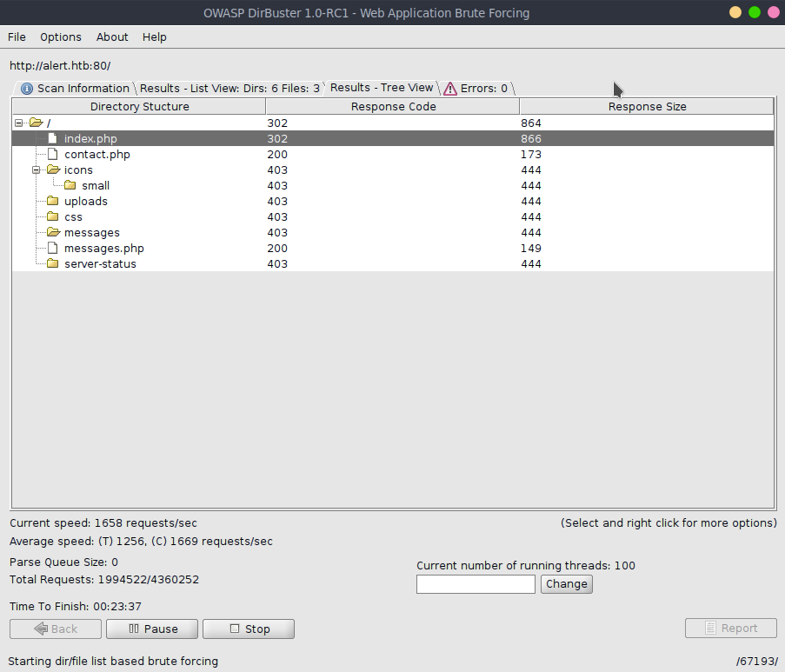The width and height of the screenshot is (785, 672).
Task: Click the server-status folder icon
Action: pyautogui.click(x=52, y=263)
